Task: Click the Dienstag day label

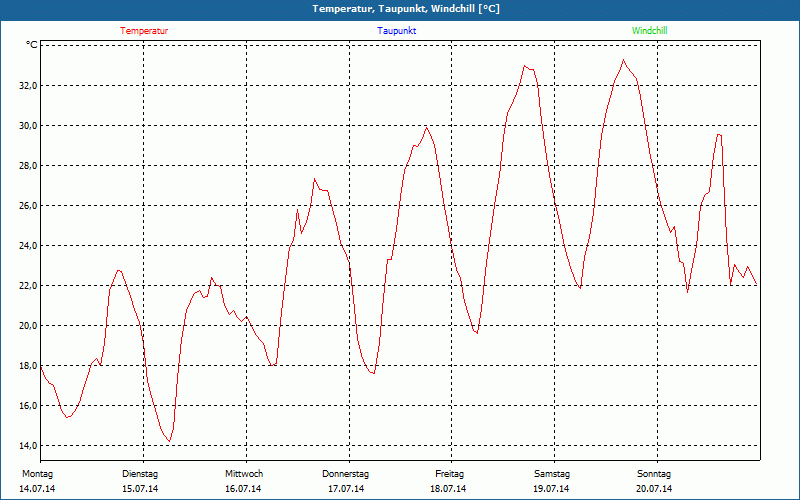Action: click(140, 474)
